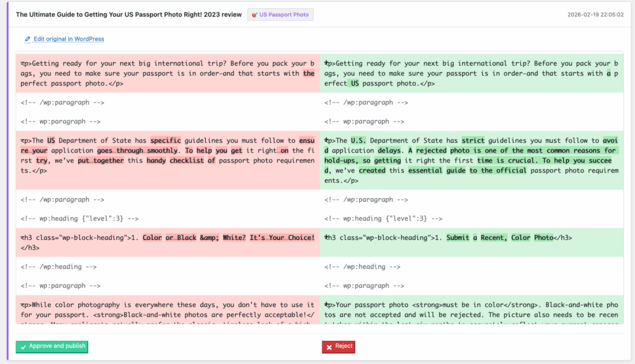This screenshot has height=364, width=635.
Task: Click the article title text at the top
Action: pos(127,14)
